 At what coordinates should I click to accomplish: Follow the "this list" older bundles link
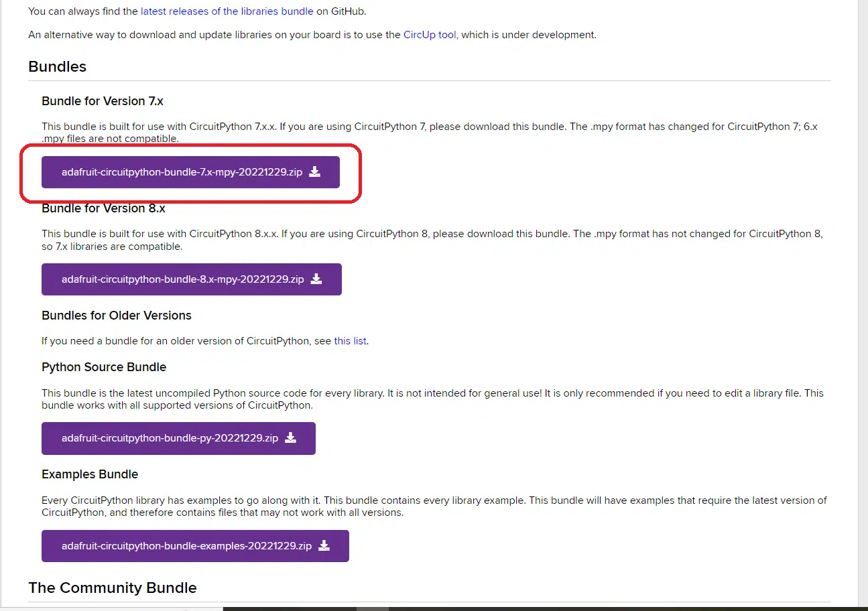point(350,341)
